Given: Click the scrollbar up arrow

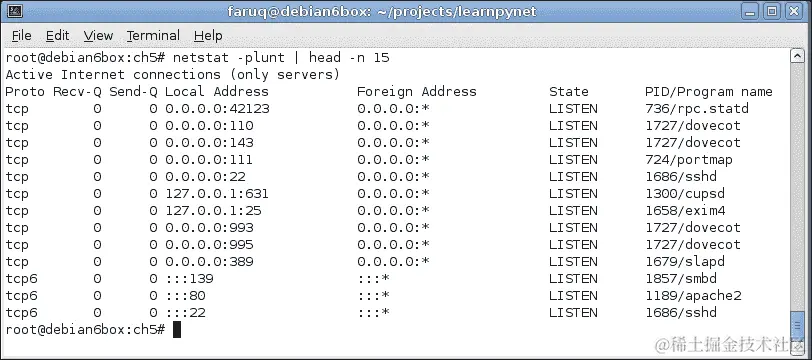Looking at the screenshot, I should point(797,56).
